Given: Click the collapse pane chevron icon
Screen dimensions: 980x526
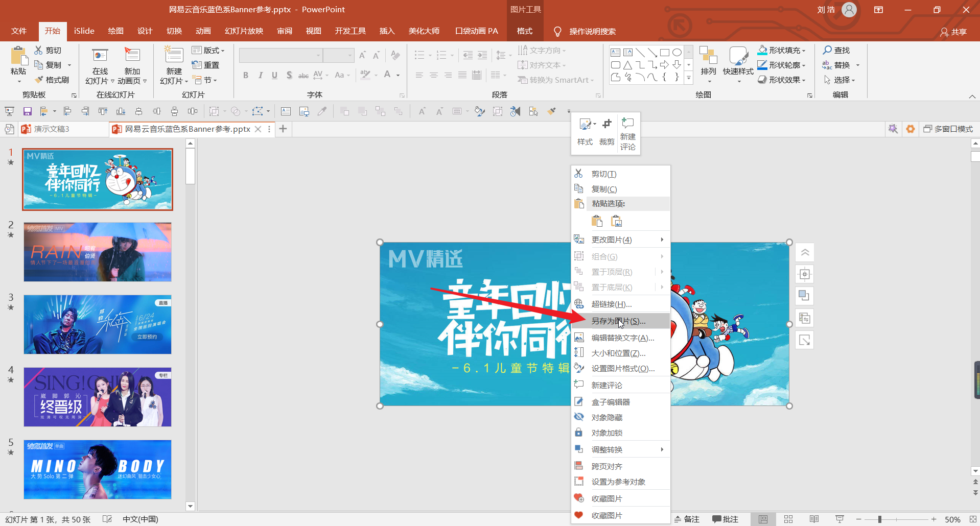Looking at the screenshot, I should (805, 252).
